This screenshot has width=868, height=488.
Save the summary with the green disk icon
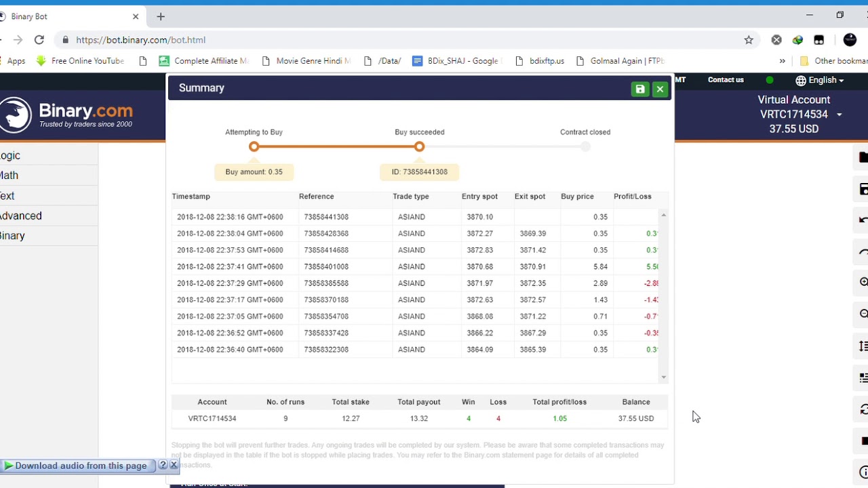pos(639,89)
